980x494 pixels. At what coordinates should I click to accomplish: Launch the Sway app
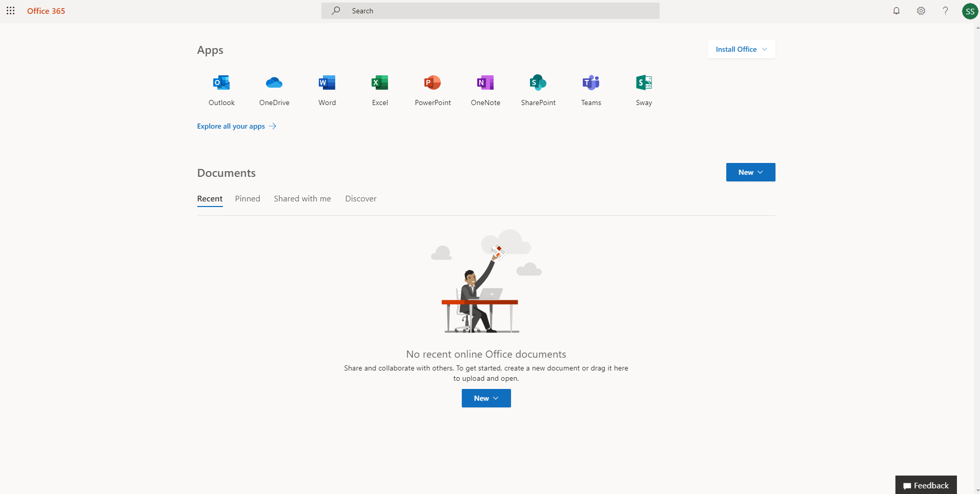(x=644, y=90)
